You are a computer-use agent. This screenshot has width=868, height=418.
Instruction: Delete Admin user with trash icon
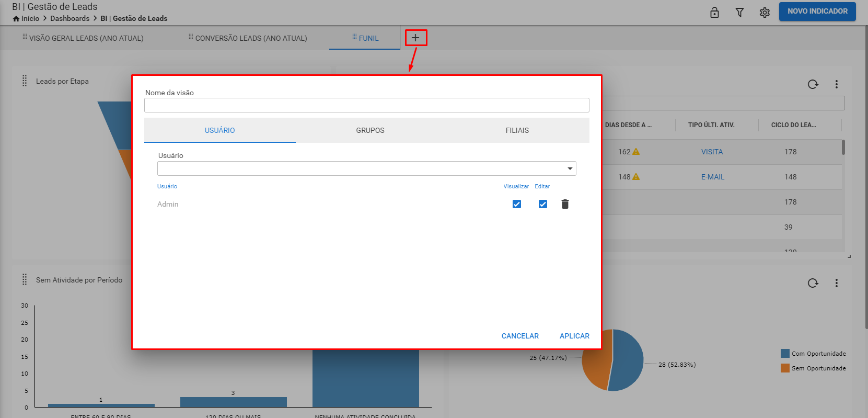[x=565, y=204]
